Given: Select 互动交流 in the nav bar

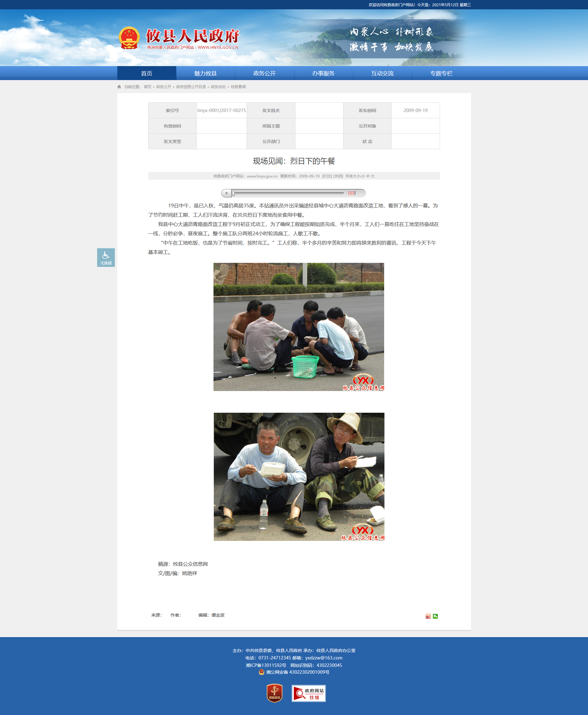Looking at the screenshot, I should [x=382, y=73].
